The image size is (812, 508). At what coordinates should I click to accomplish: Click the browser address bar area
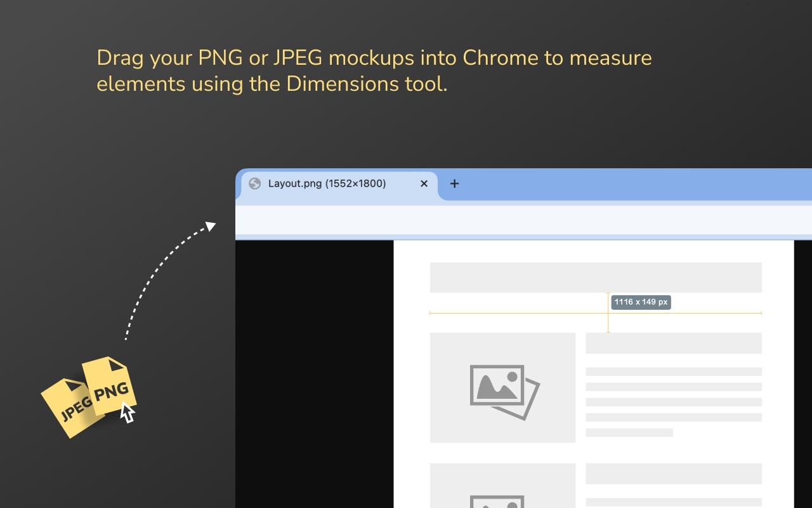point(523,220)
